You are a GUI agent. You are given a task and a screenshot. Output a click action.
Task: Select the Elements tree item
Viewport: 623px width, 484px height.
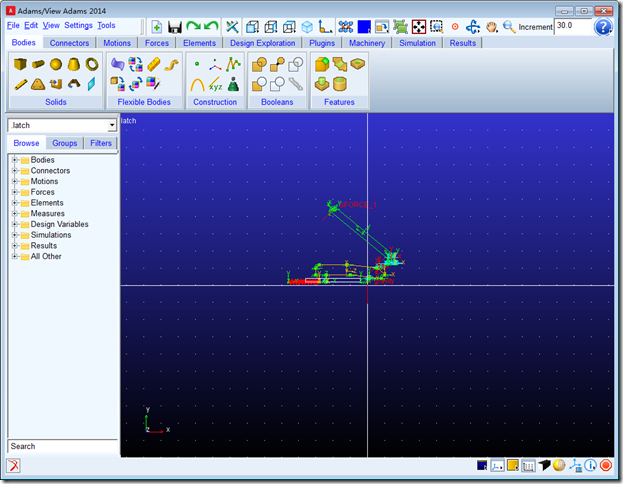(47, 203)
